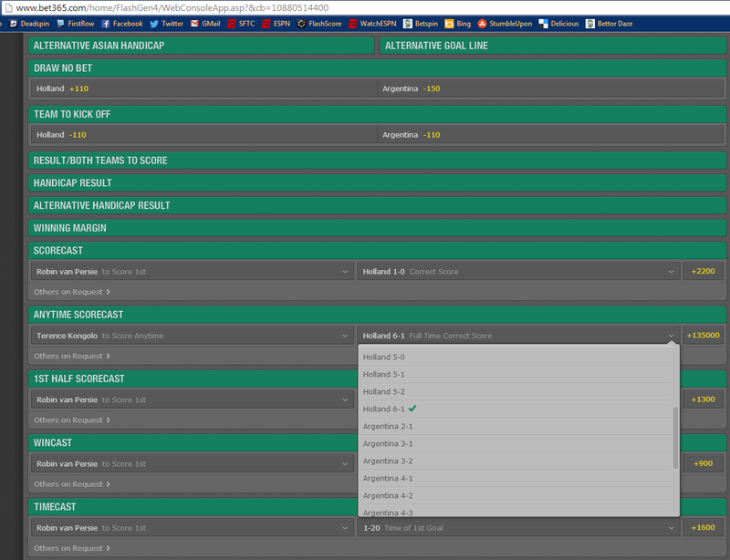Open the Twitter bird bookmark icon
Viewport: 730px width, 560px height.
(x=154, y=24)
